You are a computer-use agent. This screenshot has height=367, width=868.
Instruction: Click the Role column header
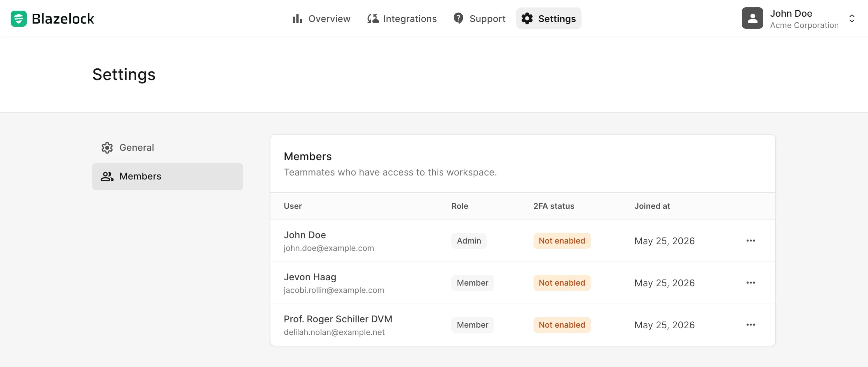(x=460, y=206)
